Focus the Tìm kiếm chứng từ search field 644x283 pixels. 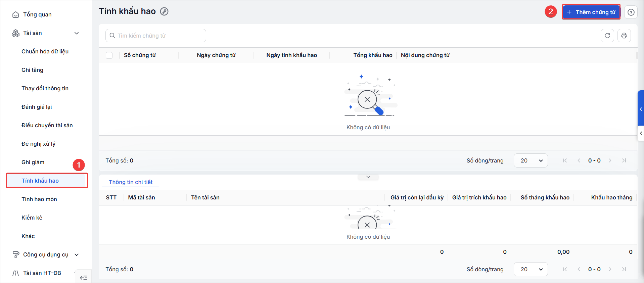point(156,36)
